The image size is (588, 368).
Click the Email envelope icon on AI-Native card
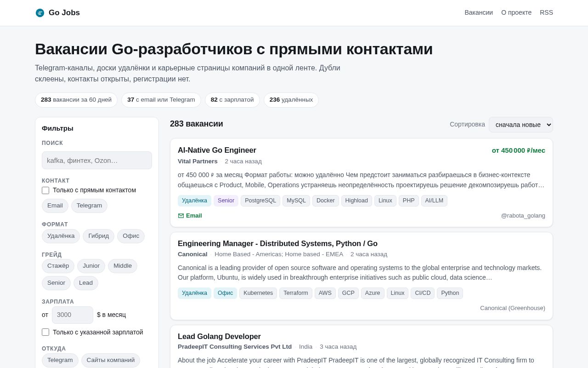coord(181,216)
